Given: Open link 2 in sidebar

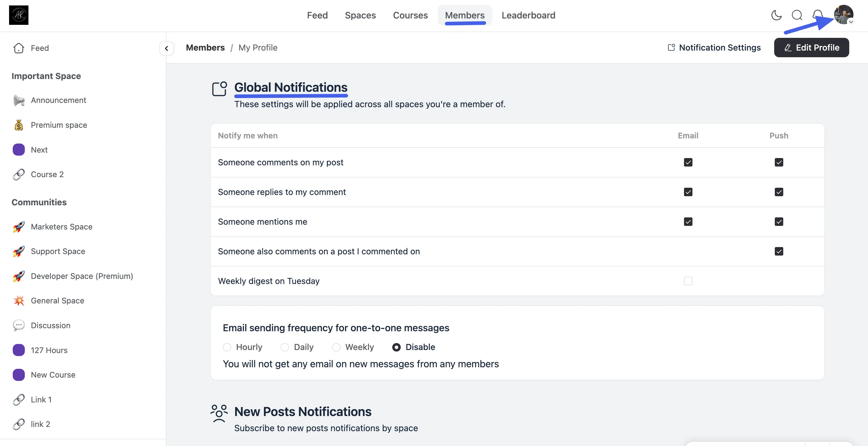Looking at the screenshot, I should point(41,424).
